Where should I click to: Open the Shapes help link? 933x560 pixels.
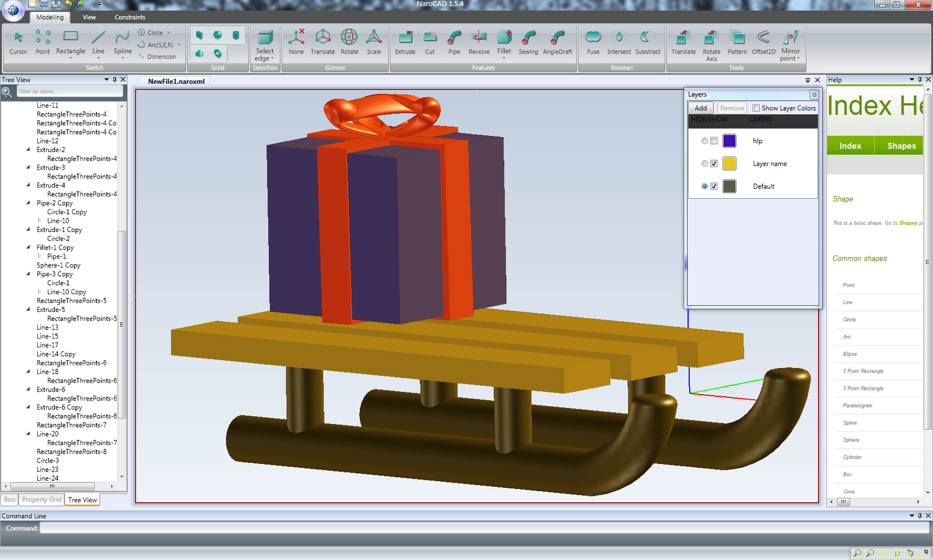pos(902,146)
